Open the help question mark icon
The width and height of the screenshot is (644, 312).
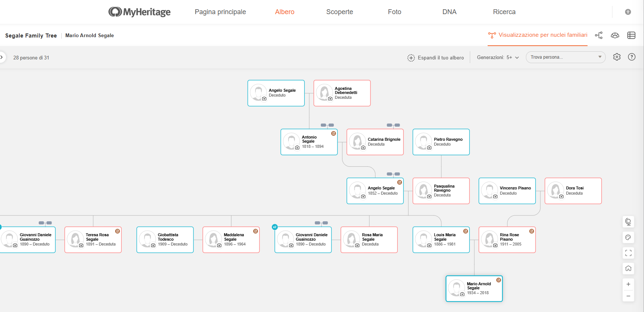click(x=632, y=57)
